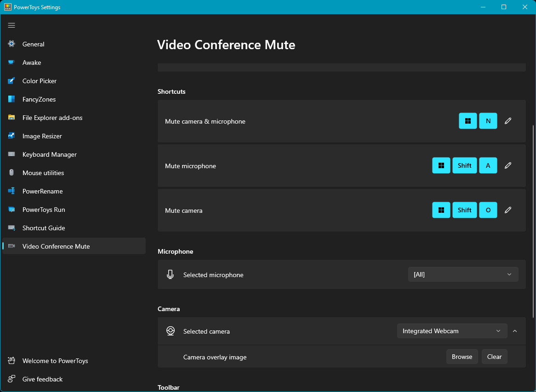Click the webcam icon beside Selected camera
The image size is (536, 392).
170,331
